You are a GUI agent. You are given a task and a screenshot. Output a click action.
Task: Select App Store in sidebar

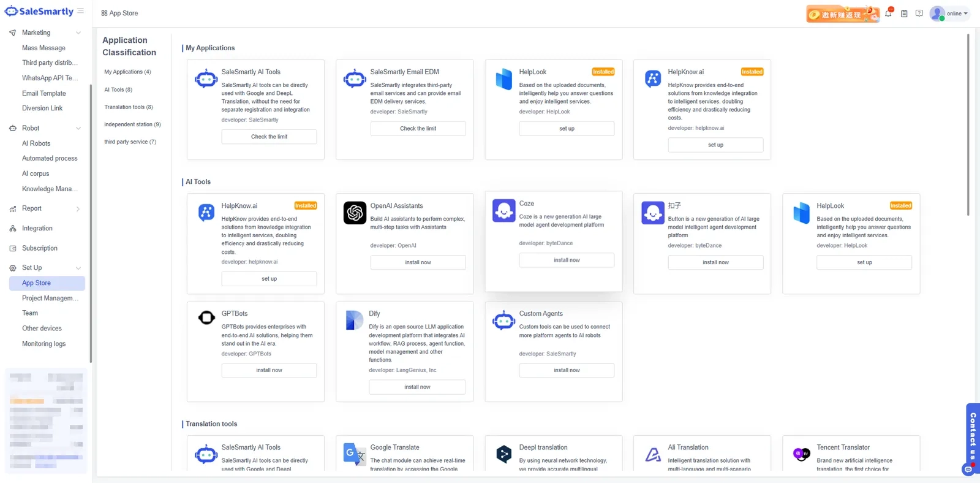click(x=47, y=283)
